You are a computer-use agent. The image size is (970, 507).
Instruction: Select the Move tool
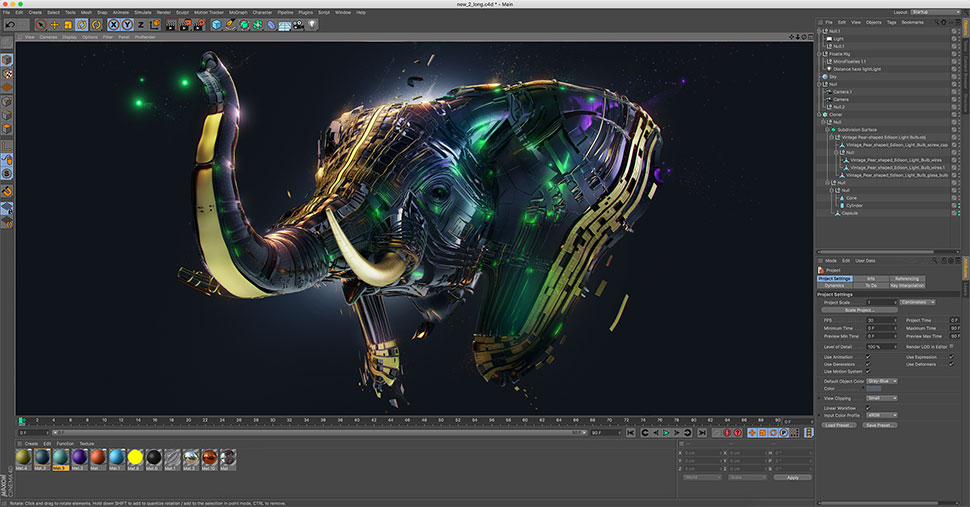click(x=54, y=25)
